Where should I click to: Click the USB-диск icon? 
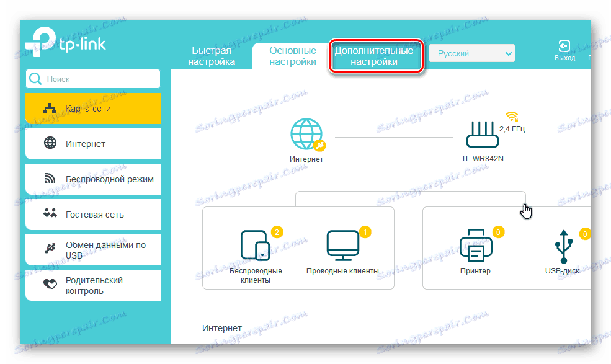pos(563,245)
